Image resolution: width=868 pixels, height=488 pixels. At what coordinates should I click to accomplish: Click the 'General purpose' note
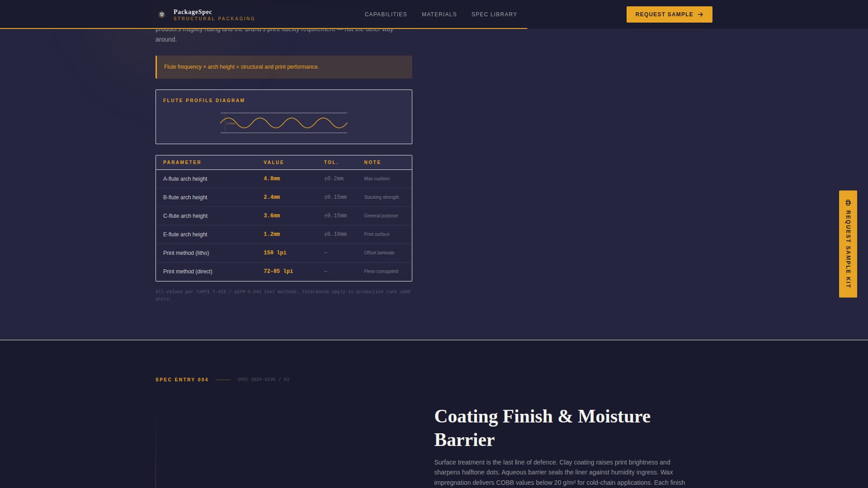click(381, 216)
